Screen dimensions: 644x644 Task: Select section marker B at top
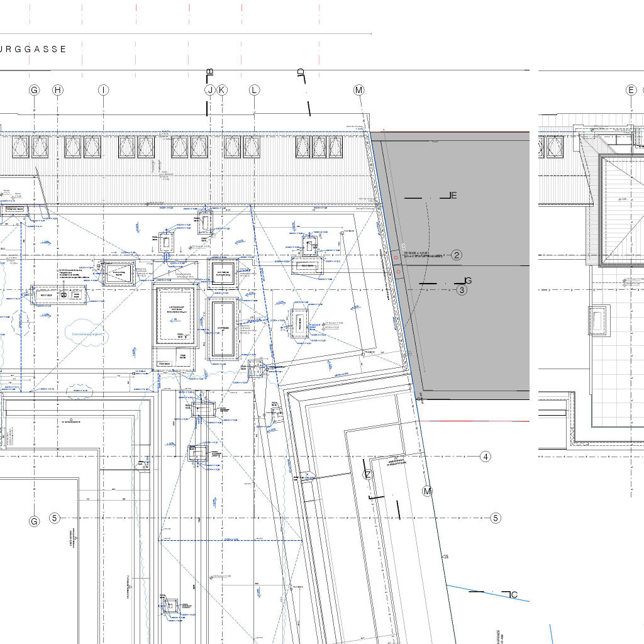click(x=210, y=72)
